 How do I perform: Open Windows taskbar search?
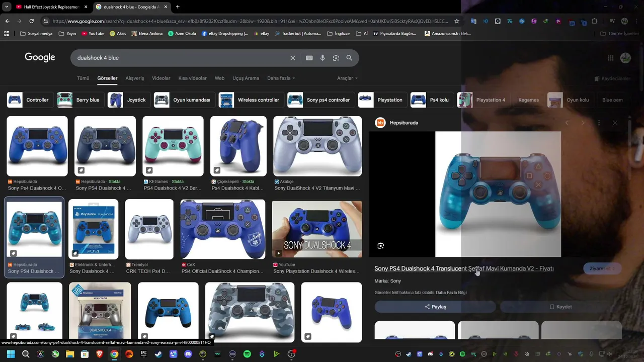tap(26, 354)
